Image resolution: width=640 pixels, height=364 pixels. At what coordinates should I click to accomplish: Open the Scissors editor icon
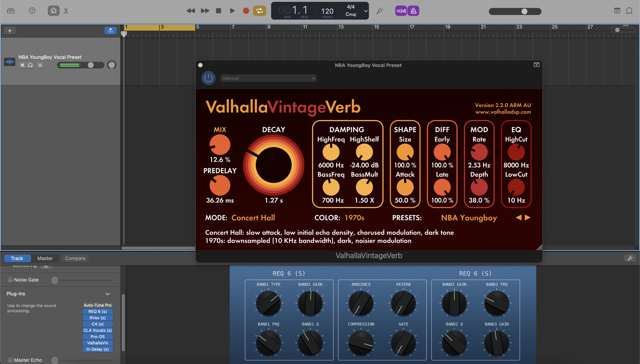point(66,11)
